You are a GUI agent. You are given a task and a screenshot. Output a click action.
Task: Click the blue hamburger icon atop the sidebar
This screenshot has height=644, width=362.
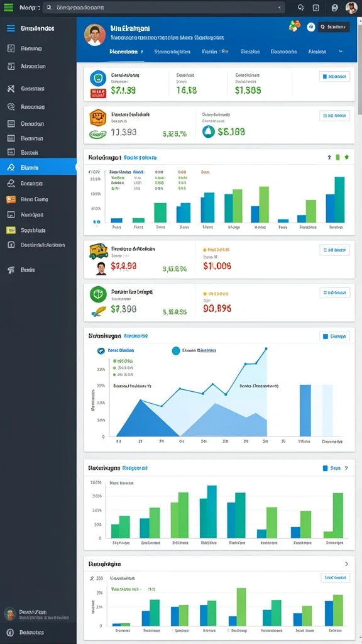11,28
